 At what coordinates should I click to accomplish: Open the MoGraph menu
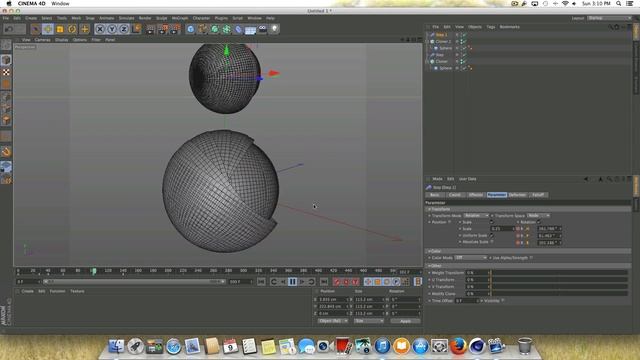(x=180, y=18)
